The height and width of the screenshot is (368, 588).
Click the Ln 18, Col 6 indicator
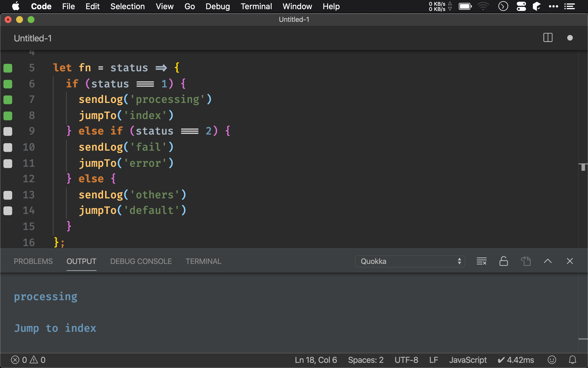tap(316, 360)
